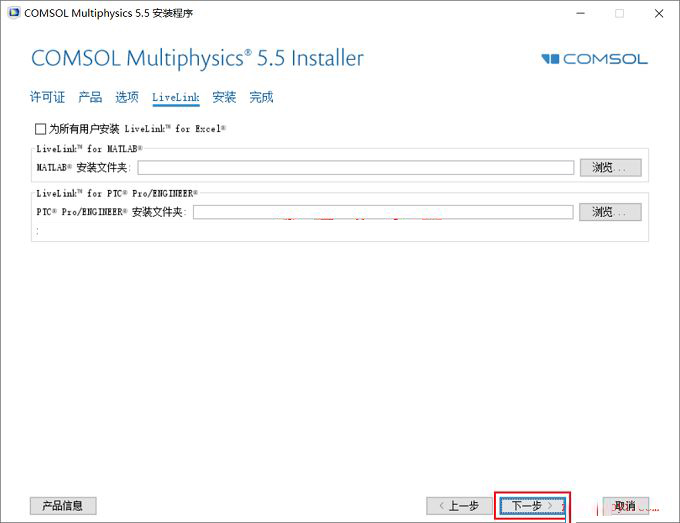
Task: Select the LiveLink step tab
Action: tap(176, 97)
